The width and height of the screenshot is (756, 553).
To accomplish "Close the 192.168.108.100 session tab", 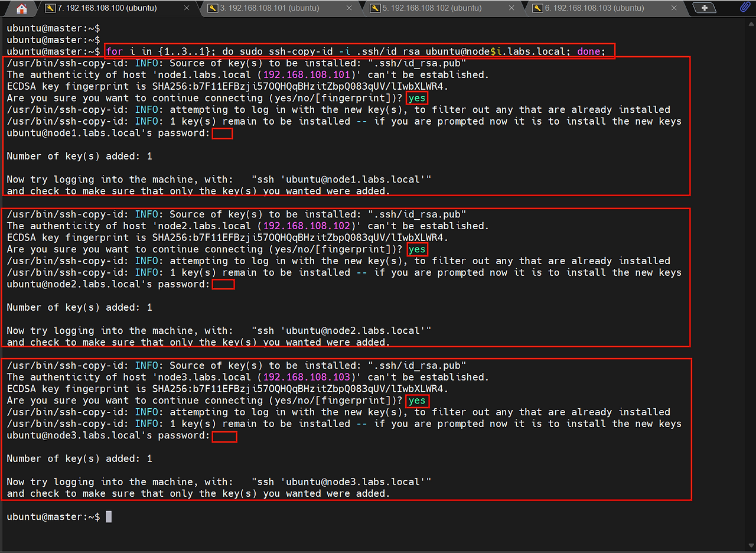I will coord(187,8).
